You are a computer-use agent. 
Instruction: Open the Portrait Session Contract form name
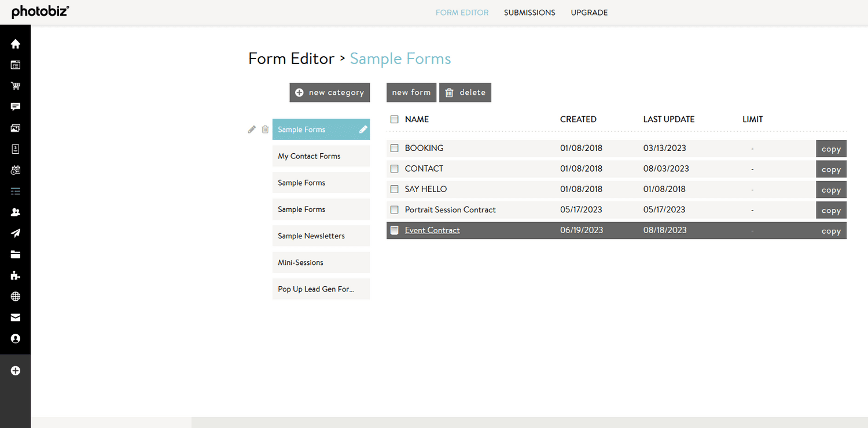[x=450, y=209]
